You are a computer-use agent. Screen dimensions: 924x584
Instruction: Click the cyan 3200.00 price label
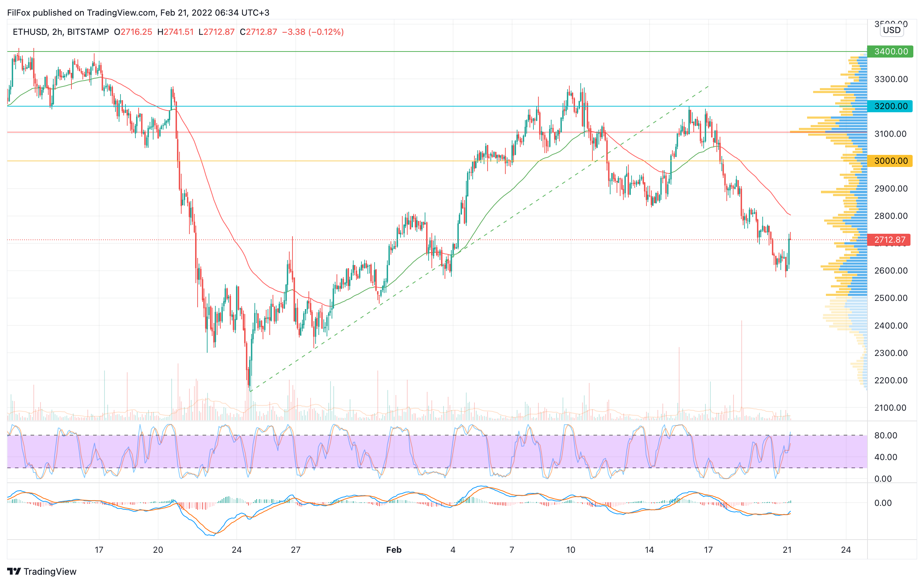(890, 106)
